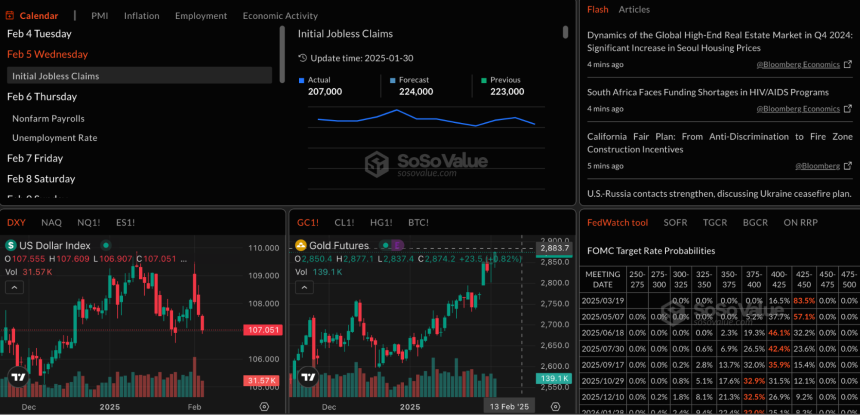Select the Calendar tab label
Image resolution: width=860 pixels, height=415 pixels.
tap(39, 16)
